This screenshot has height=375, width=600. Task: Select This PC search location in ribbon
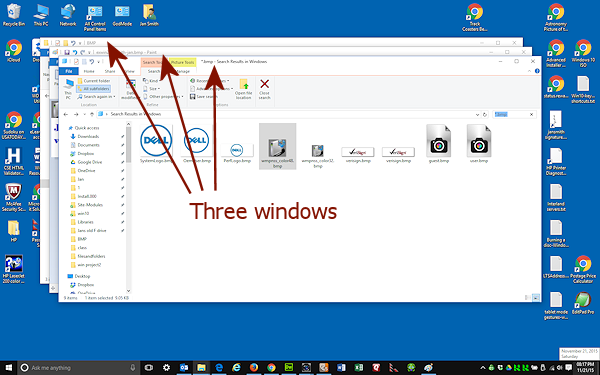[x=68, y=89]
